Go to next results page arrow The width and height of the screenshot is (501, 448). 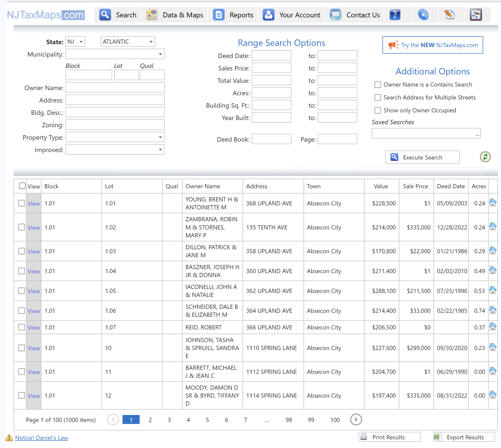point(356,419)
